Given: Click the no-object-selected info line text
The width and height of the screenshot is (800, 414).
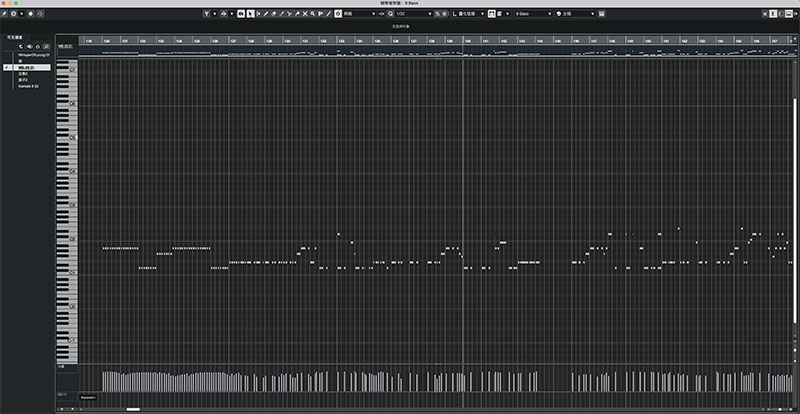Looking at the screenshot, I should (400, 26).
